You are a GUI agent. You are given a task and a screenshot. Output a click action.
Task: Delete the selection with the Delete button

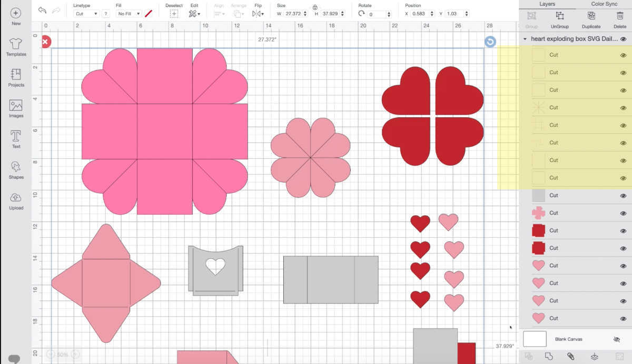click(x=620, y=19)
